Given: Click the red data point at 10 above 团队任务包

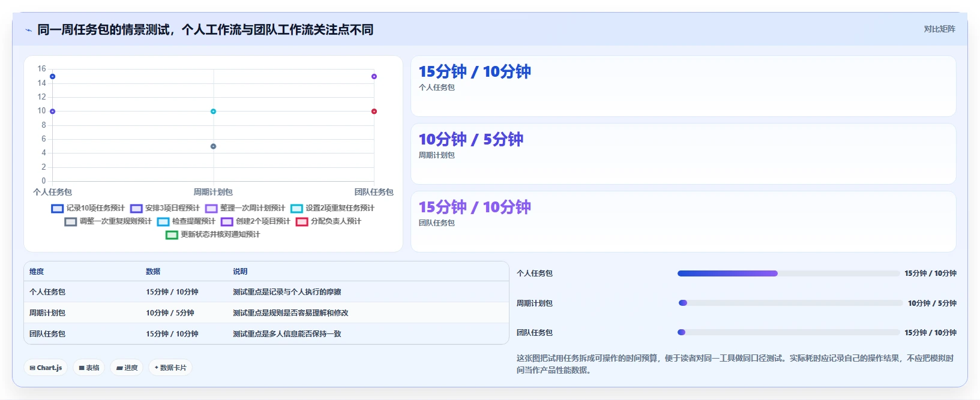Looking at the screenshot, I should [x=374, y=112].
